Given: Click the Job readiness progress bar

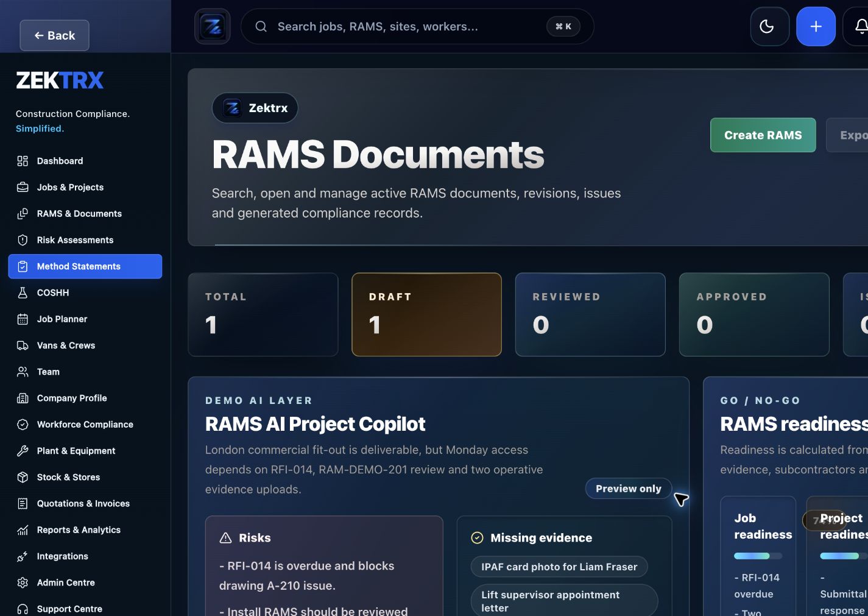Looking at the screenshot, I should click(758, 556).
